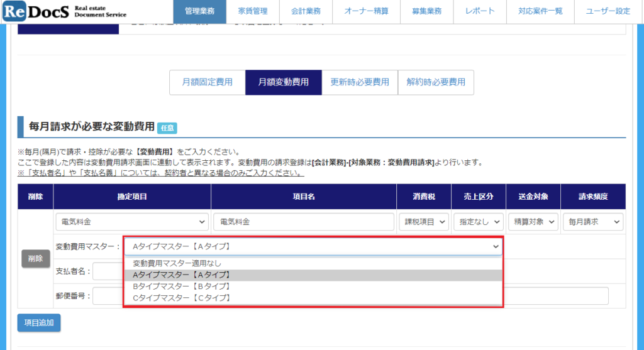
Task: Go to オーナー精算 menu
Action: click(x=366, y=11)
